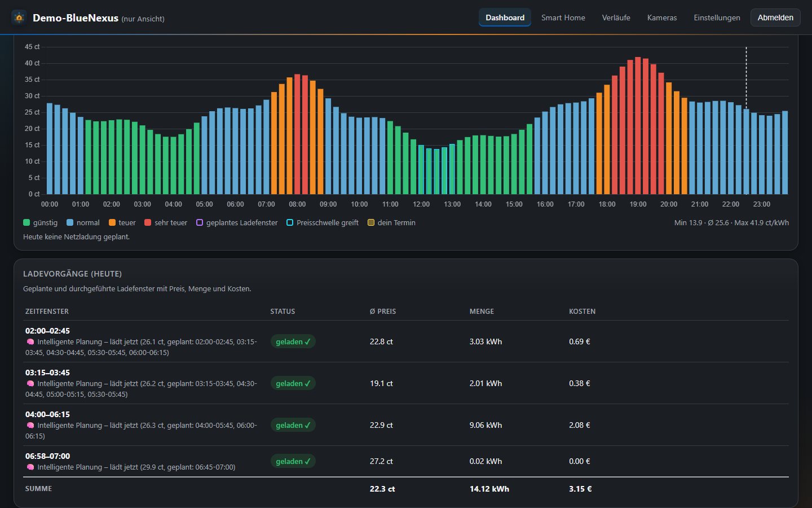This screenshot has width=812, height=508.
Task: Go to the Verläufe tab
Action: [x=616, y=17]
